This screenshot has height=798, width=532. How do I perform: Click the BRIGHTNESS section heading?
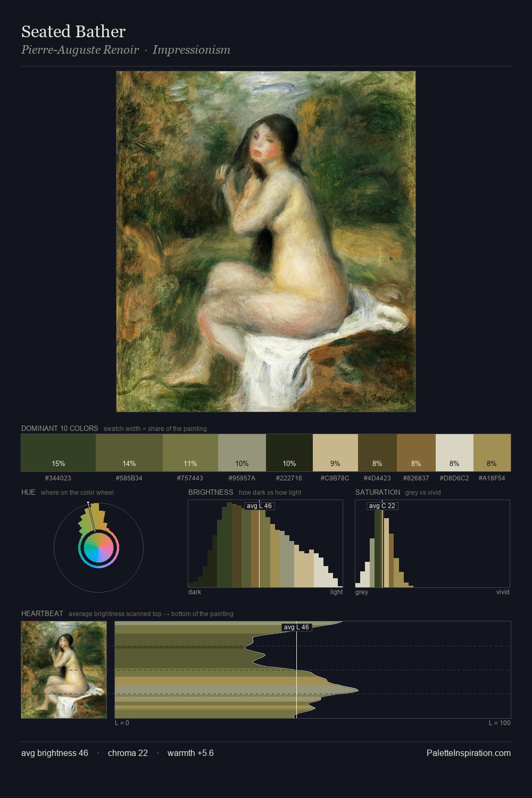tap(211, 492)
